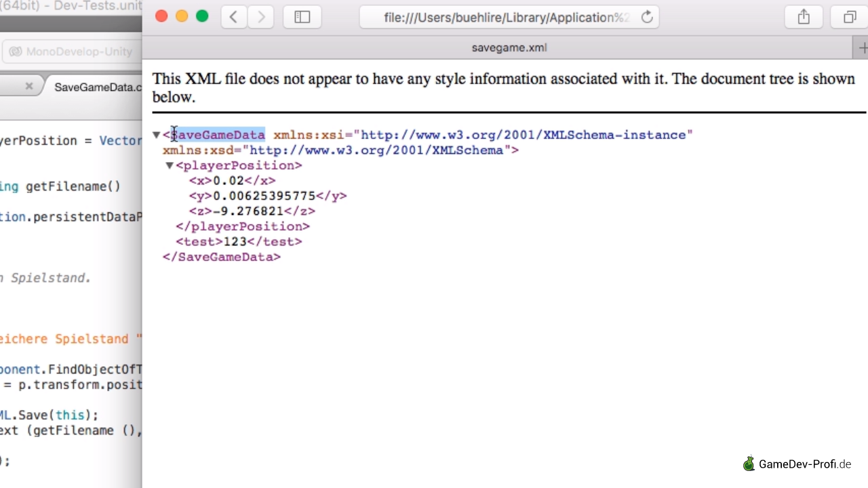Select the savegame.xml tab
Image resolution: width=868 pixels, height=488 pixels.
coord(509,47)
